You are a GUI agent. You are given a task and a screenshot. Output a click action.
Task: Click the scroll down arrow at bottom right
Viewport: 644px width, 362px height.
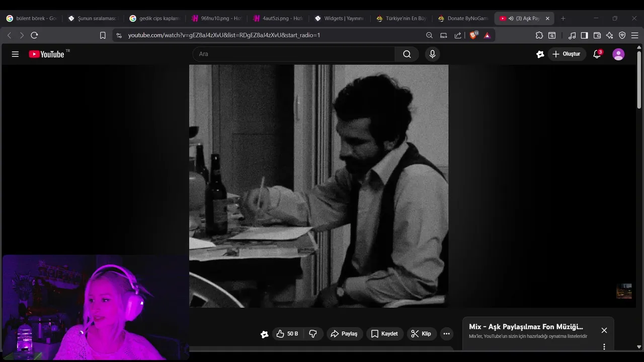(639, 347)
